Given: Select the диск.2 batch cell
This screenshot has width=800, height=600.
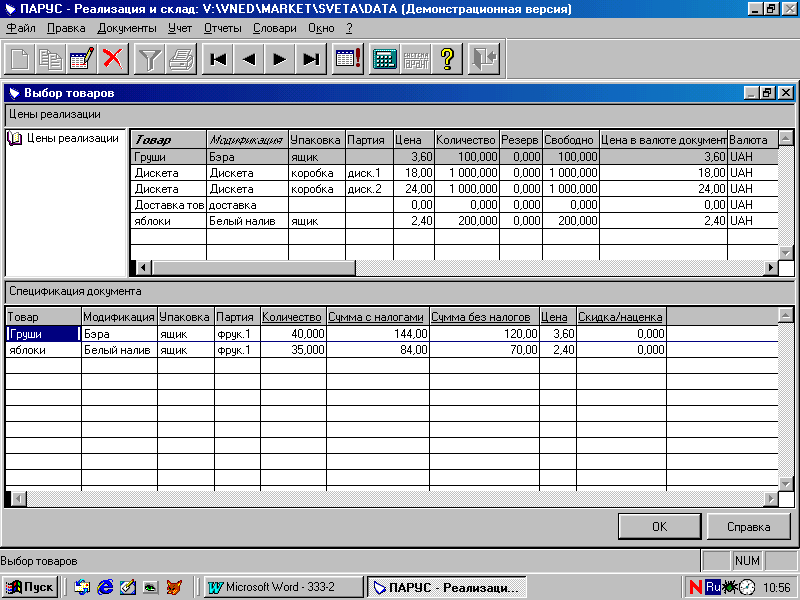Looking at the screenshot, I should coord(369,189).
